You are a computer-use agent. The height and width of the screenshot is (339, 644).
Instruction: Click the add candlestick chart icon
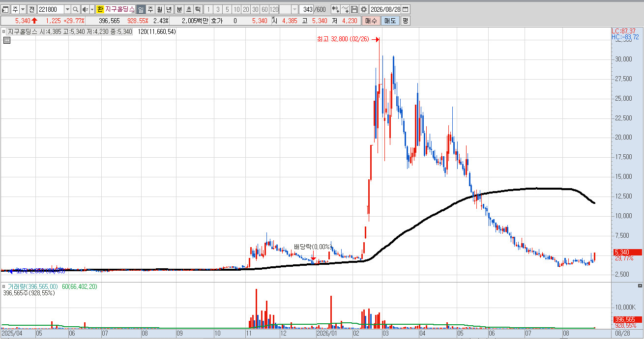pyautogui.click(x=335, y=9)
